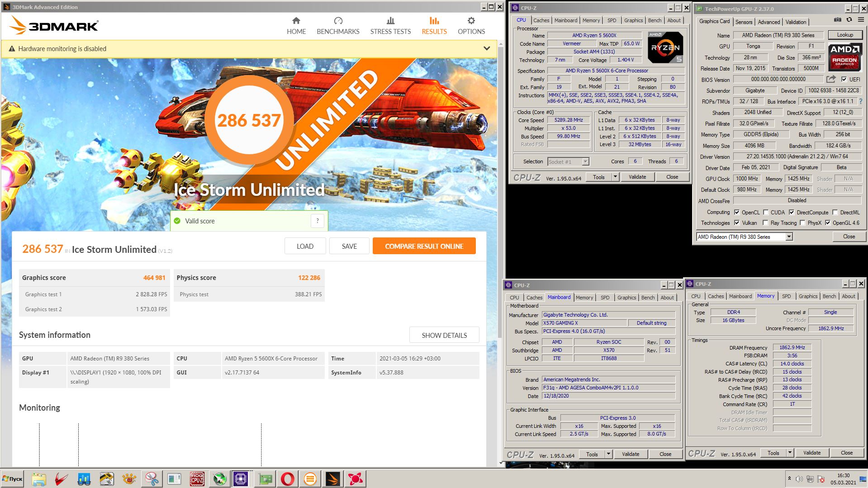The height and width of the screenshot is (488, 868).
Task: Open the Opera browser taskbar icon
Action: point(288,479)
